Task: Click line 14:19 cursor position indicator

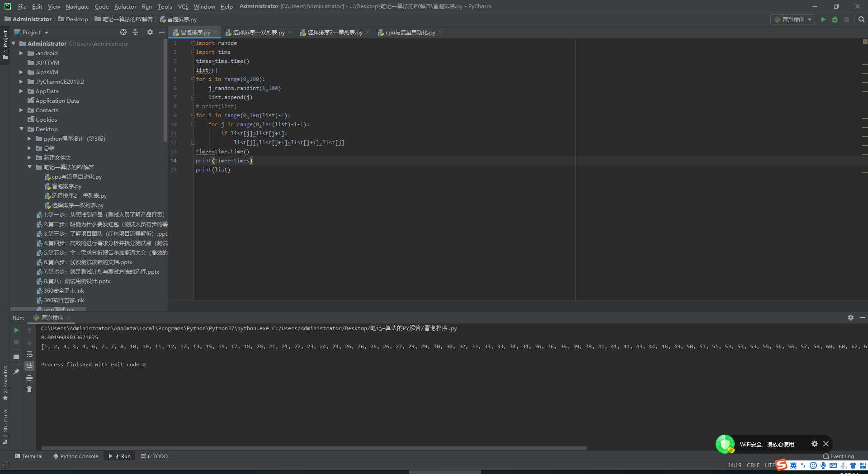Action: (x=734, y=465)
